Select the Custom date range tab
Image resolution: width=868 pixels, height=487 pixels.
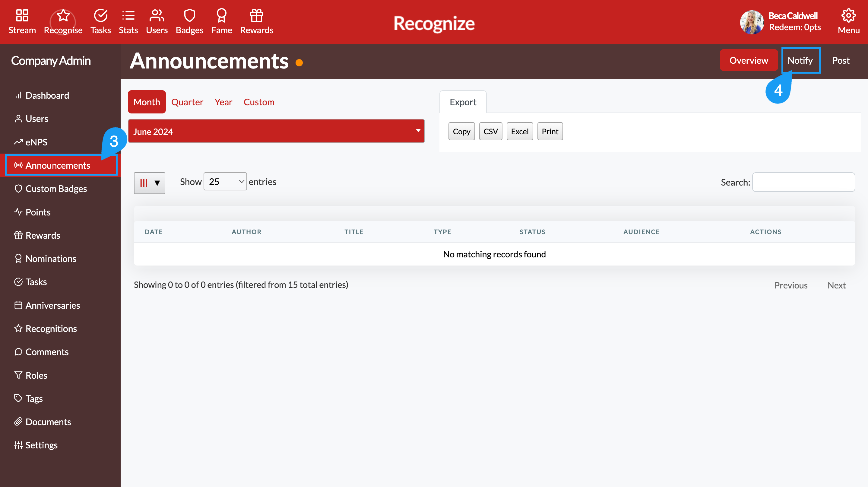click(x=259, y=102)
